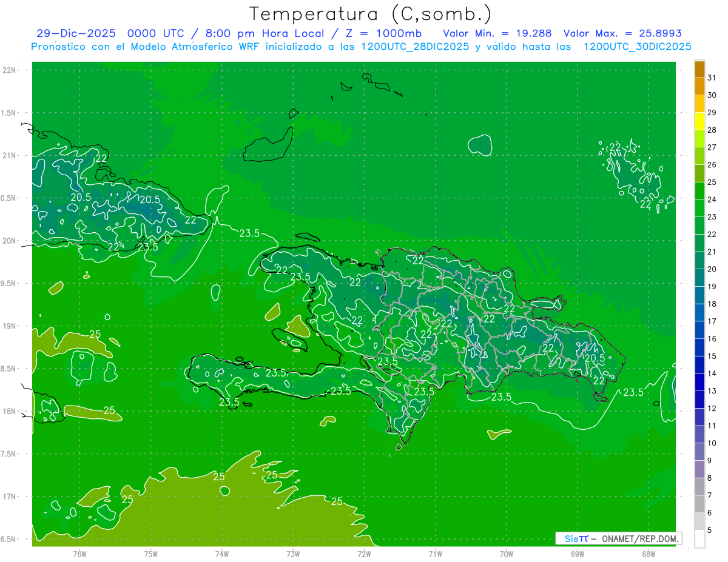Click the initialization time "1200UTC_28DIC2025"
This screenshot has height=562, width=728.
[x=410, y=47]
